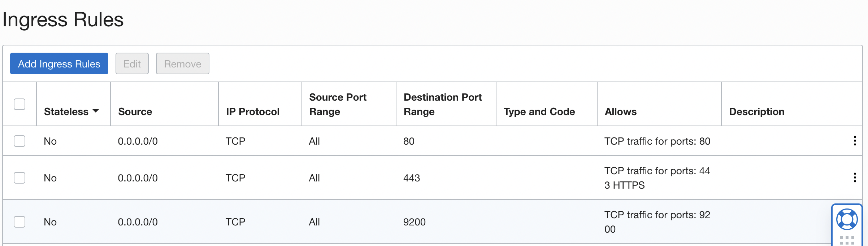
Task: Click the 9200 destination port cell
Action: (x=415, y=222)
